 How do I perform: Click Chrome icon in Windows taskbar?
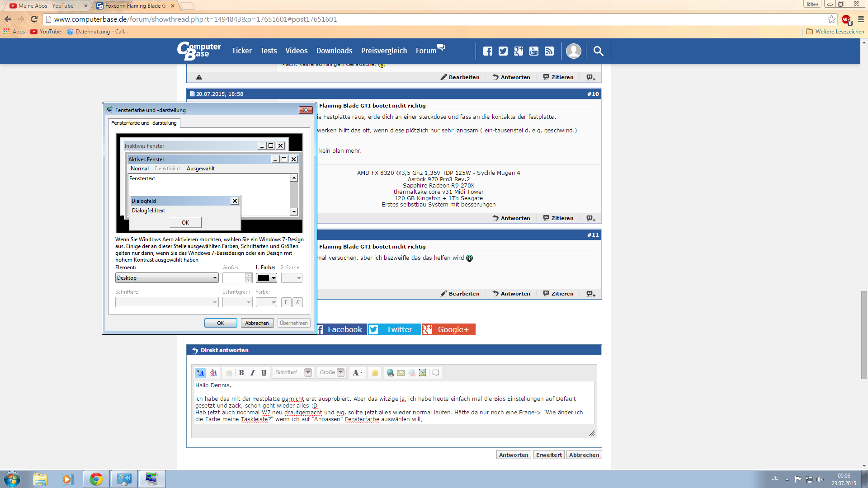tap(96, 479)
